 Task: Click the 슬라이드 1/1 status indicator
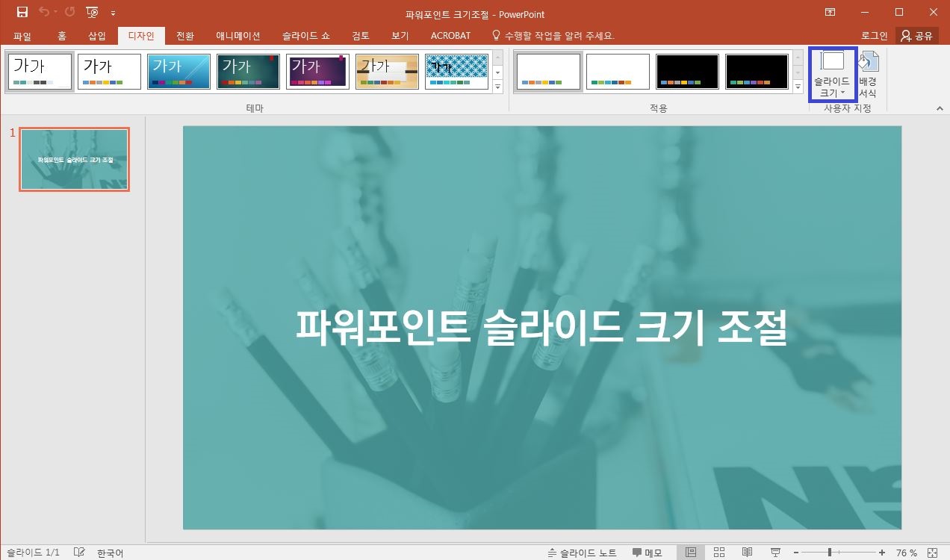click(33, 553)
